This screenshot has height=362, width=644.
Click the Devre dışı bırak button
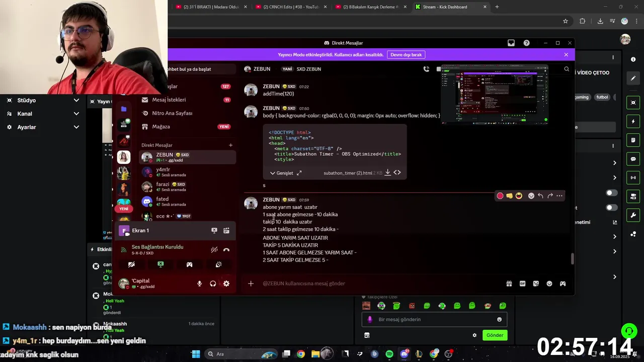(x=406, y=55)
